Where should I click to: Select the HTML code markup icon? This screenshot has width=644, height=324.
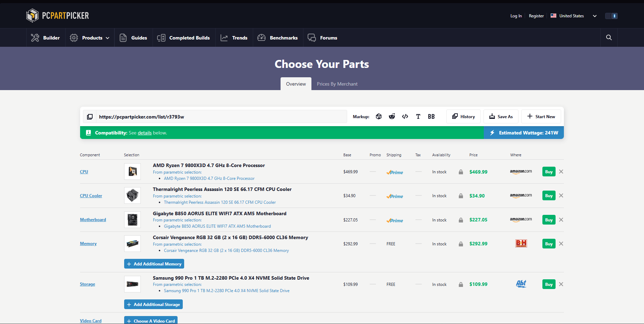pos(405,116)
